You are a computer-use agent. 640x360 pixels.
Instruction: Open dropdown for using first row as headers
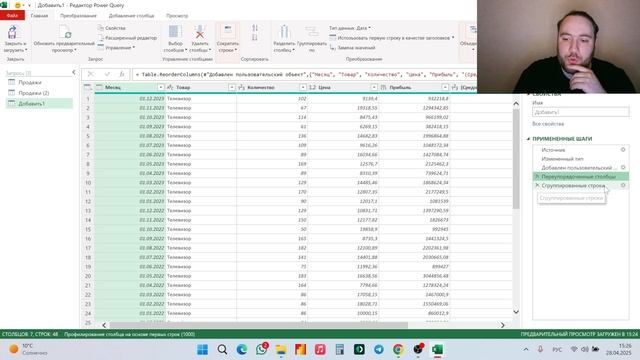coord(391,38)
